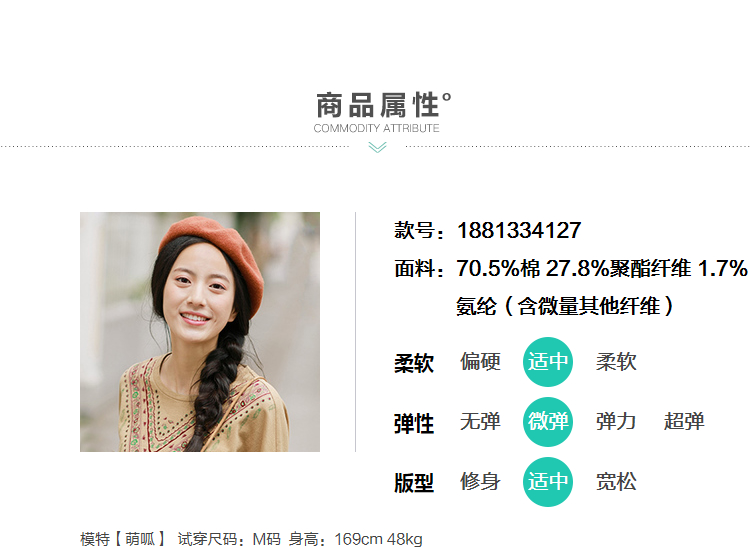The width and height of the screenshot is (750, 548).
Task: Select 柔软 softness option on the right
Action: coord(616,362)
